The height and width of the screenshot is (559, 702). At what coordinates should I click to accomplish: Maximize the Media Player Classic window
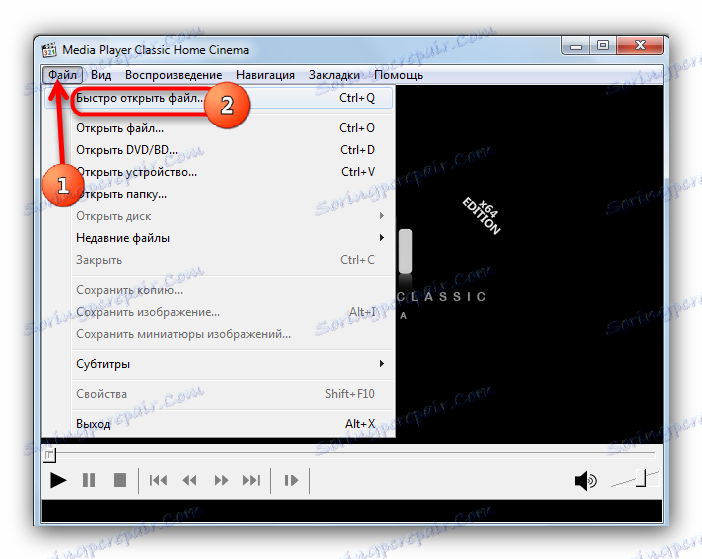tap(603, 46)
